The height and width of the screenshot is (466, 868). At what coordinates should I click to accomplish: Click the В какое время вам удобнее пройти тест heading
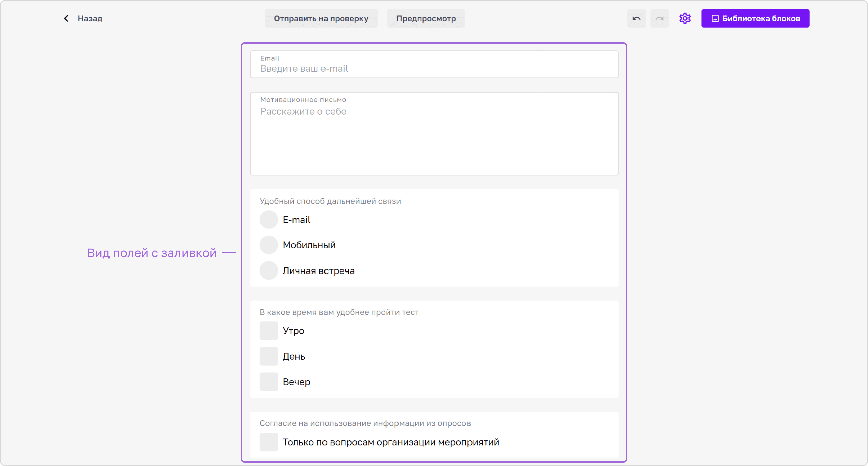tap(339, 312)
